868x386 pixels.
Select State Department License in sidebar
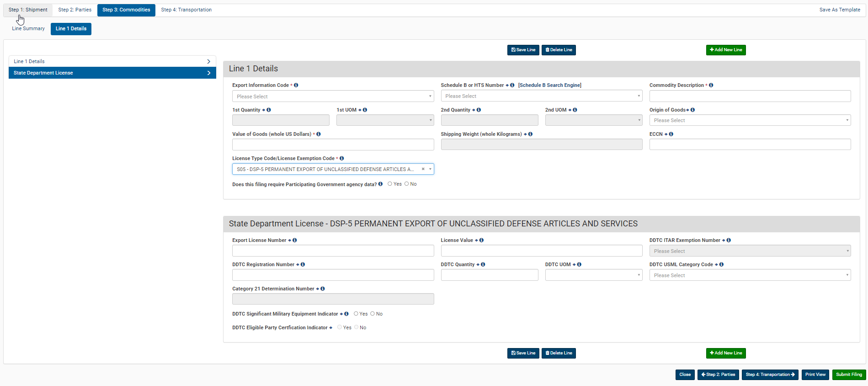point(112,73)
